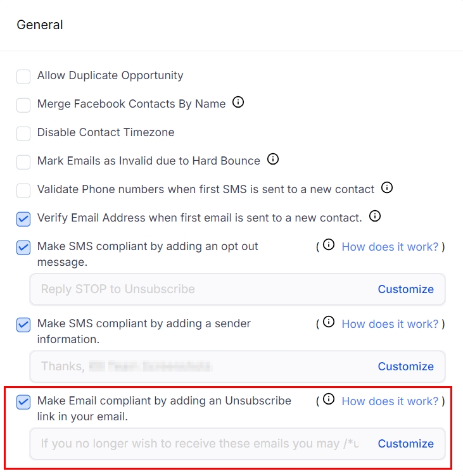
Task: Show info for Verify Email Address option
Action: click(x=375, y=216)
